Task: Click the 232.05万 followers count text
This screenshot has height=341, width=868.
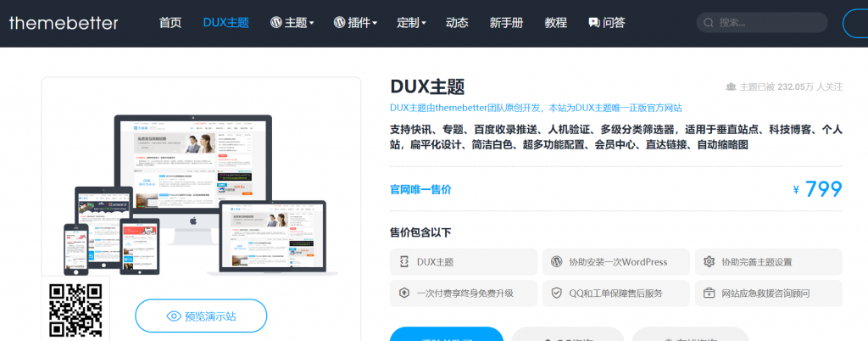Action: pos(795,87)
